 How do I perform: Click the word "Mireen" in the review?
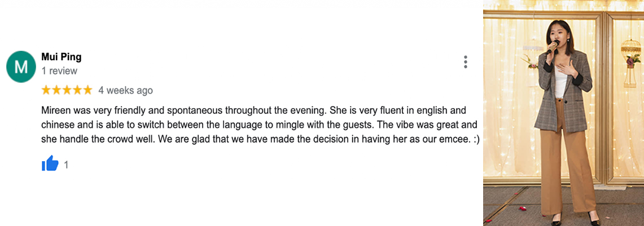tap(56, 110)
